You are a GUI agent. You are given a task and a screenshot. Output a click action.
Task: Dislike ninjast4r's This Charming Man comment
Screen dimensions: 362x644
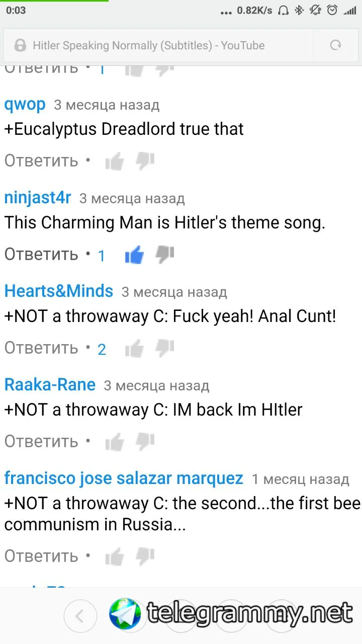click(x=165, y=255)
